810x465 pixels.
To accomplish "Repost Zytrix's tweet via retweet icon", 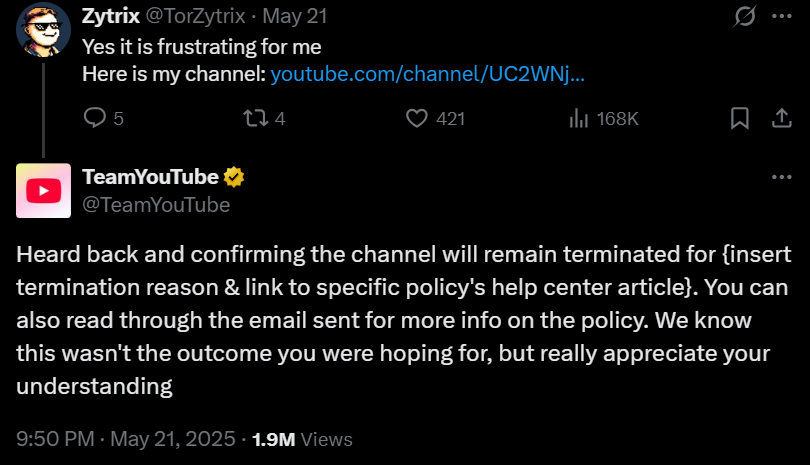I will (x=256, y=119).
